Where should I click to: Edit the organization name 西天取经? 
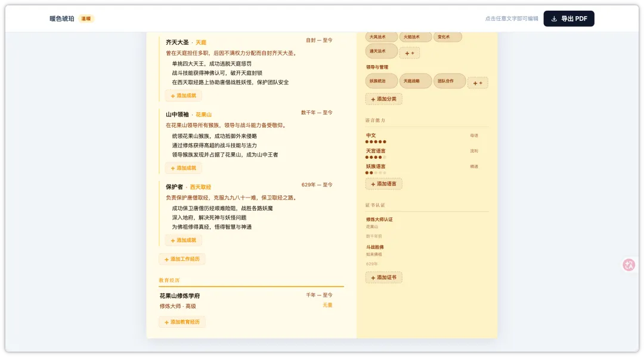click(x=200, y=187)
